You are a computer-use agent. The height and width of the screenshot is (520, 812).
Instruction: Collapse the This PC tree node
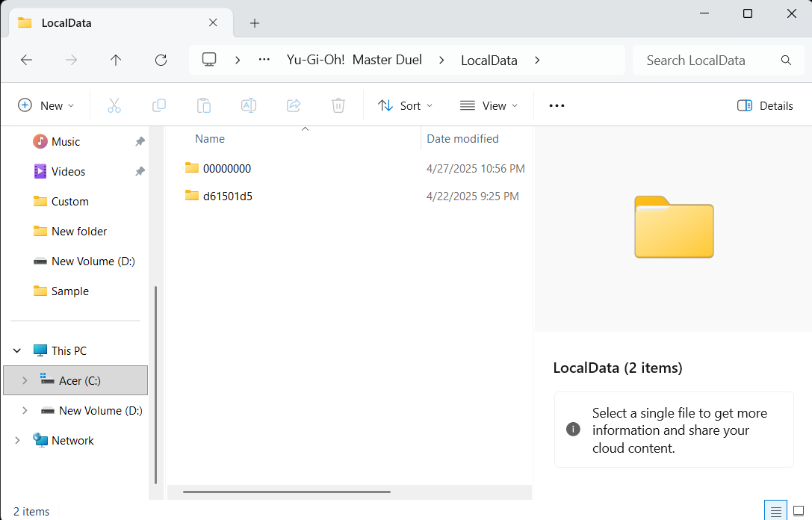17,350
